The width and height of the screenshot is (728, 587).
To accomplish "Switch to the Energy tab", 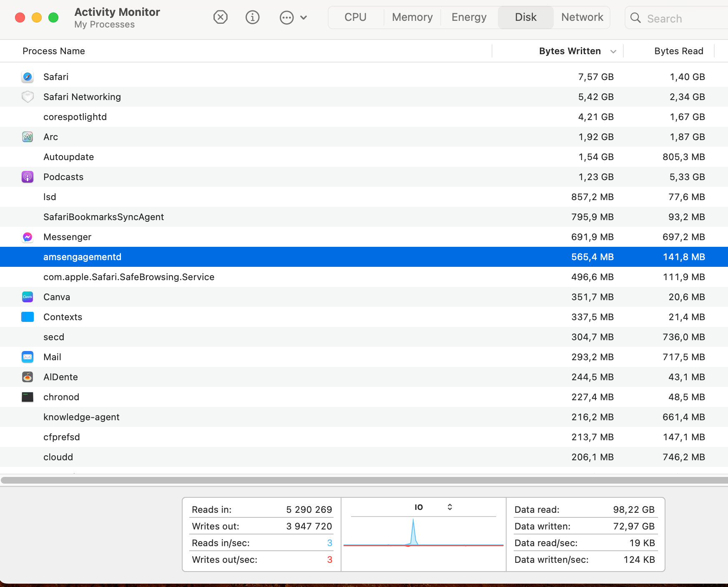I will point(469,17).
